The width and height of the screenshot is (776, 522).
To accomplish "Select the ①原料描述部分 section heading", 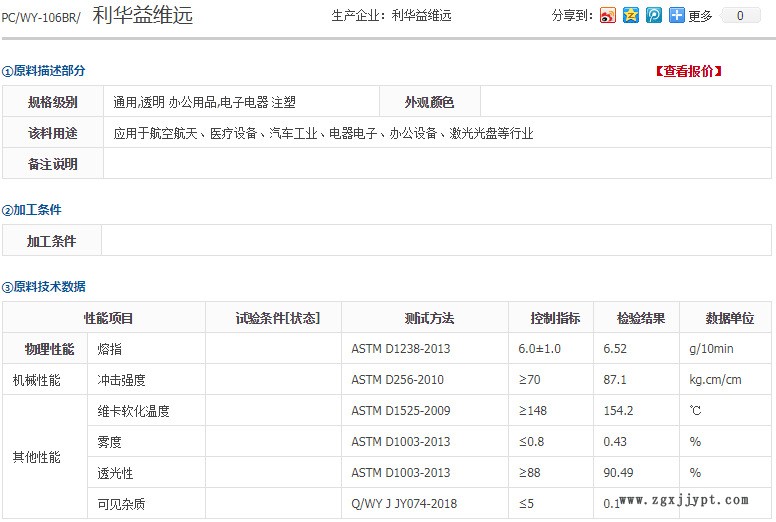I will tap(44, 71).
